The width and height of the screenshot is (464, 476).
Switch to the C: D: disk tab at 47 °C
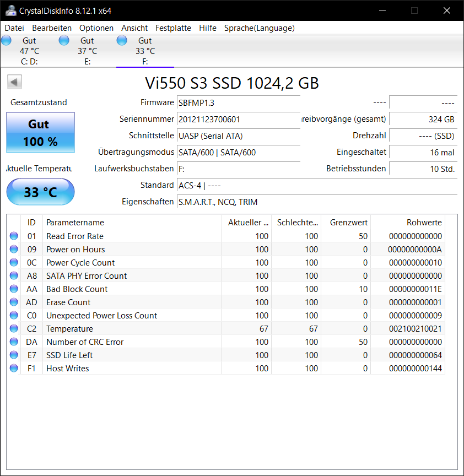tap(29, 51)
